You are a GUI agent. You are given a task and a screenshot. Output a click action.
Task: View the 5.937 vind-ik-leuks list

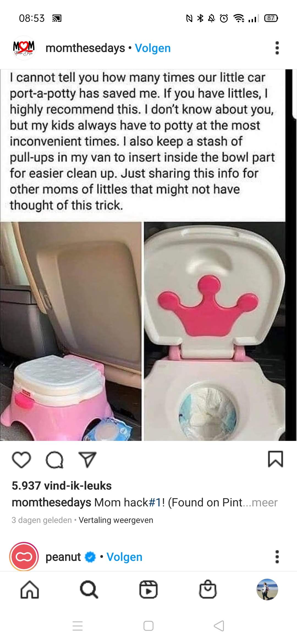tap(62, 486)
